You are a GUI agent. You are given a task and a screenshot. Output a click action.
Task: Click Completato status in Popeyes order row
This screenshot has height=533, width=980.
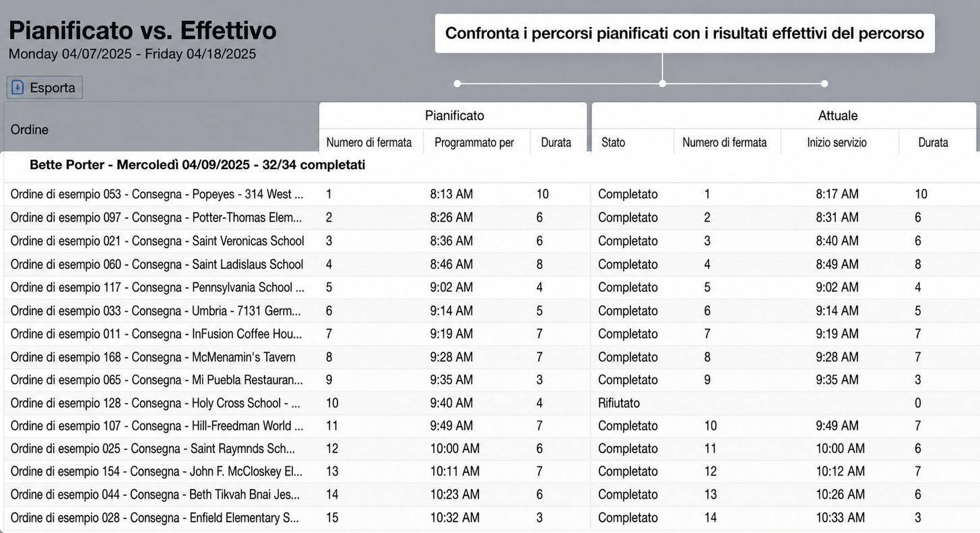click(x=628, y=194)
